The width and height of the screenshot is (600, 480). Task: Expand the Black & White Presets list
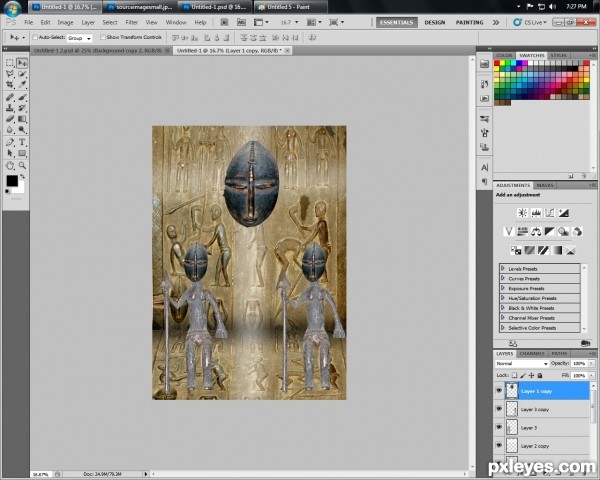[x=503, y=308]
